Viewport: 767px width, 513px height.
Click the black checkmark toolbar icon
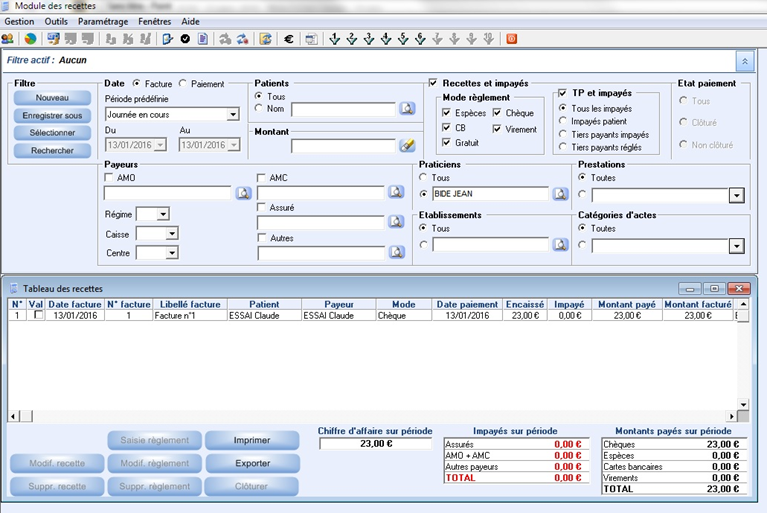pyautogui.click(x=185, y=39)
